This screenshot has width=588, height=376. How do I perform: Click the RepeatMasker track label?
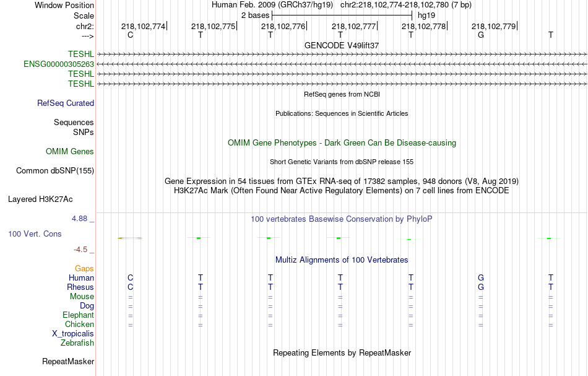click(x=68, y=361)
